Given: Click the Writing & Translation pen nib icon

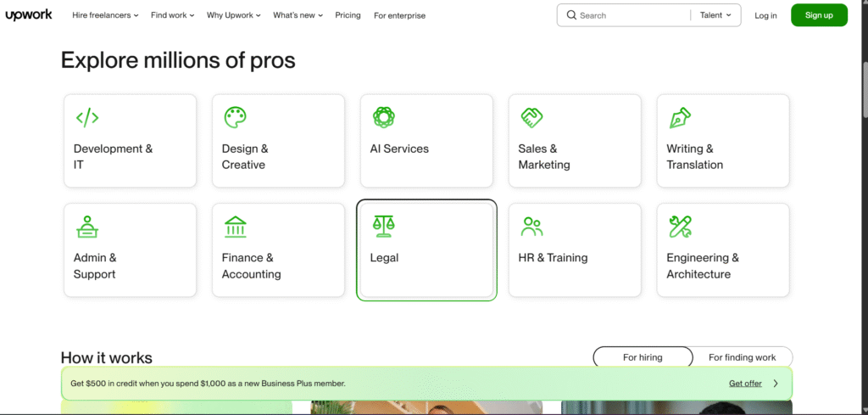Looking at the screenshot, I should pyautogui.click(x=680, y=117).
